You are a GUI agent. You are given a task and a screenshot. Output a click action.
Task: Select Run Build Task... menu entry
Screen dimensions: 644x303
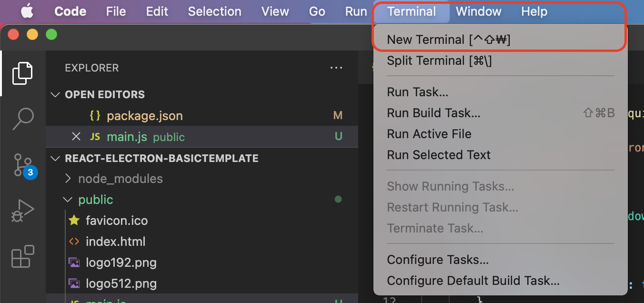pos(500,113)
